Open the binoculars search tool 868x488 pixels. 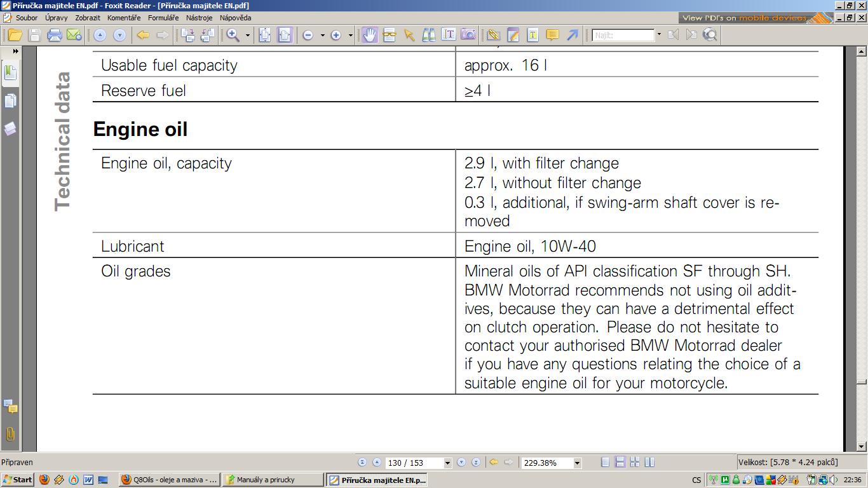pos(429,36)
